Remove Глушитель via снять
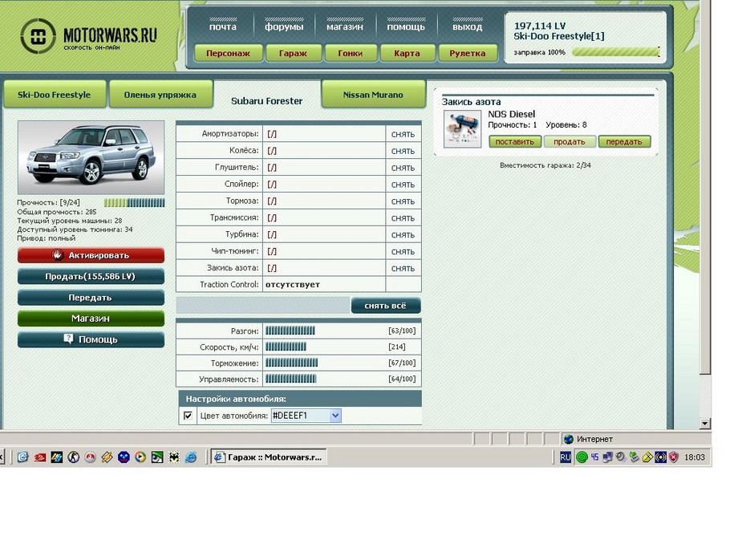 [403, 168]
